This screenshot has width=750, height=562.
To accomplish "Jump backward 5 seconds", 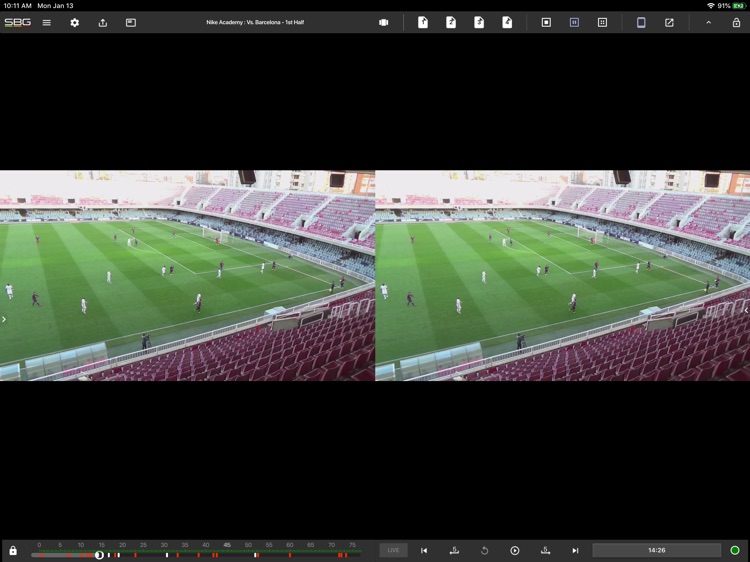I will tap(454, 550).
